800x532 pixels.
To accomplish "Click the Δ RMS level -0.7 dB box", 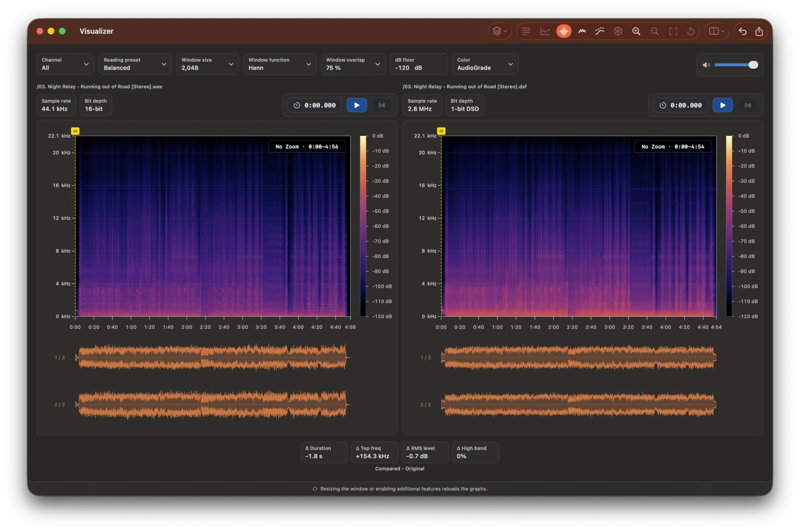I will click(425, 452).
